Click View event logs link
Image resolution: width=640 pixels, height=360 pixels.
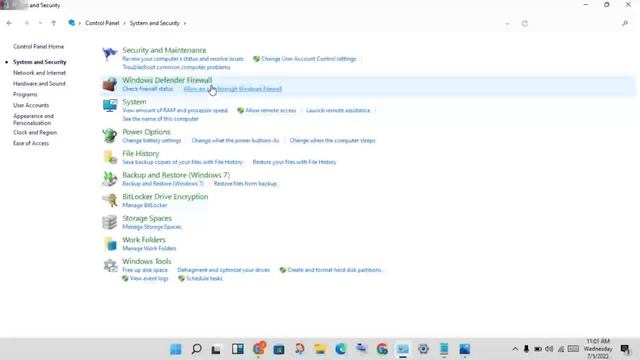point(149,278)
